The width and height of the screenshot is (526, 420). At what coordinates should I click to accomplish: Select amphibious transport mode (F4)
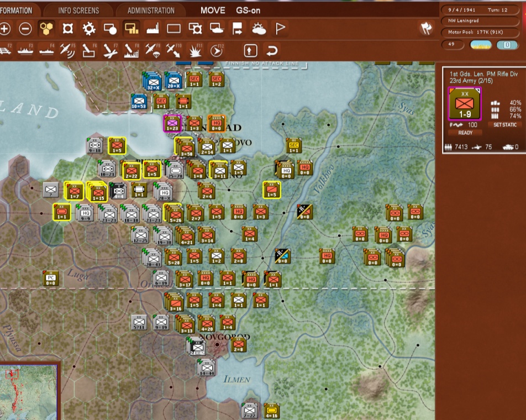click(x=46, y=50)
